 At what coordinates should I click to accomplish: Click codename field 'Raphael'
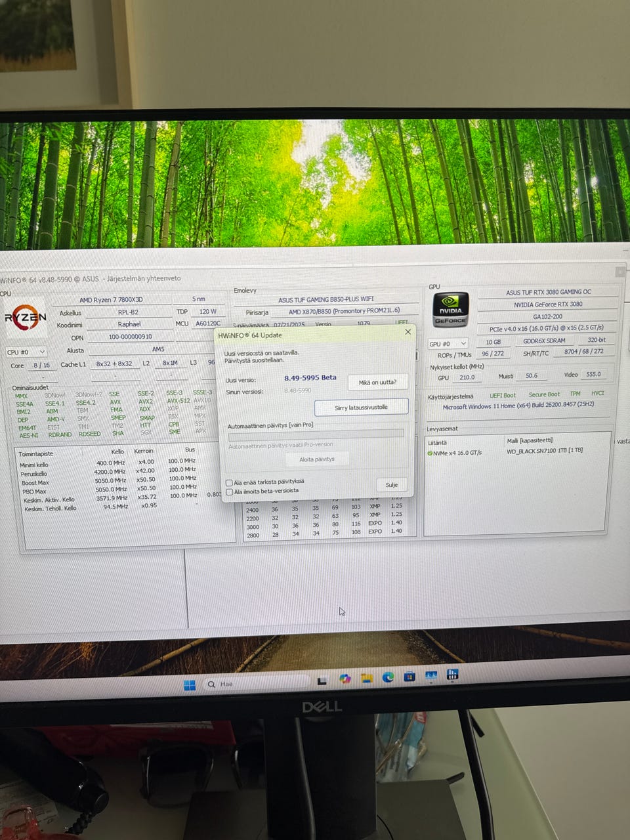click(129, 324)
